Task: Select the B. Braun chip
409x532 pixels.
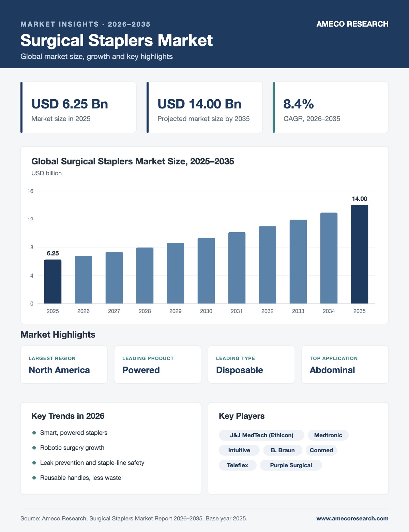Action: tap(283, 450)
